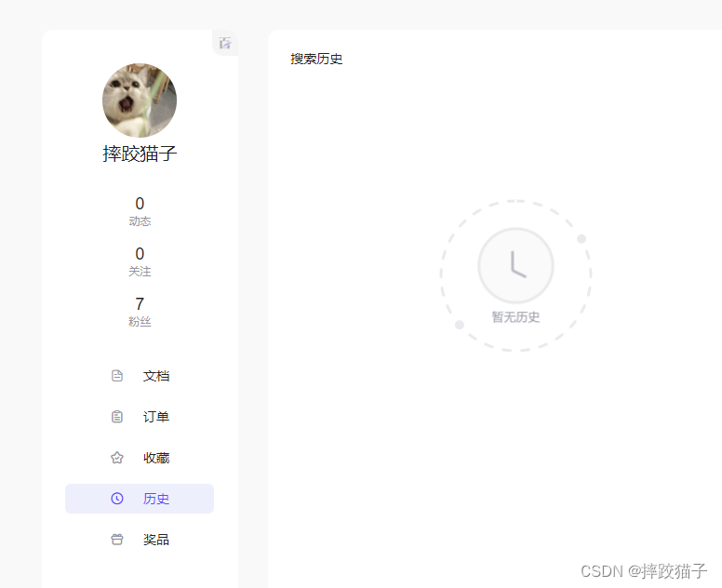Click the edit profile icon

point(225,43)
